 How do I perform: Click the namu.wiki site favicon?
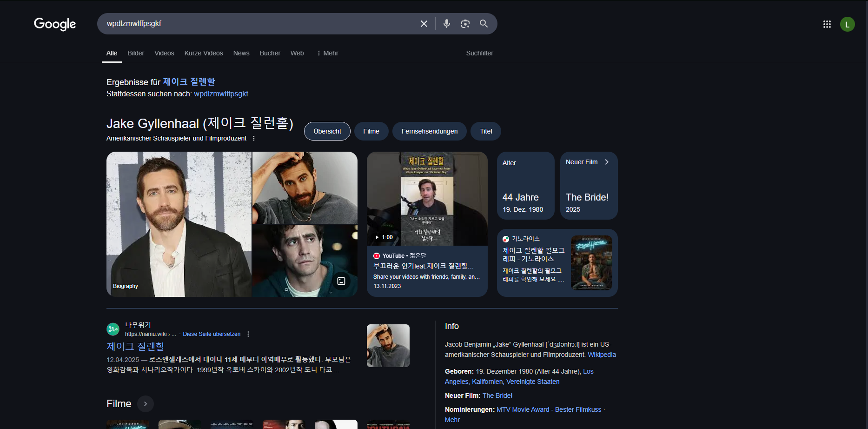113,329
